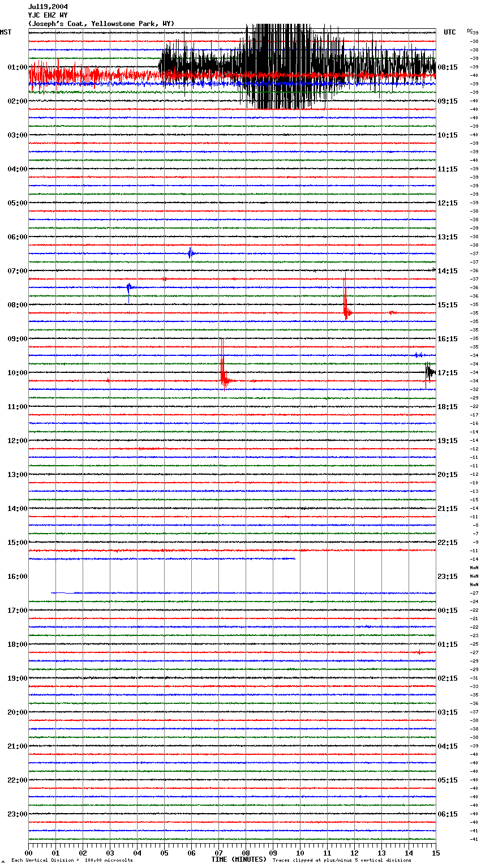Click the 05:00 MST time label
481x868 pixels.
pyautogui.click(x=18, y=203)
